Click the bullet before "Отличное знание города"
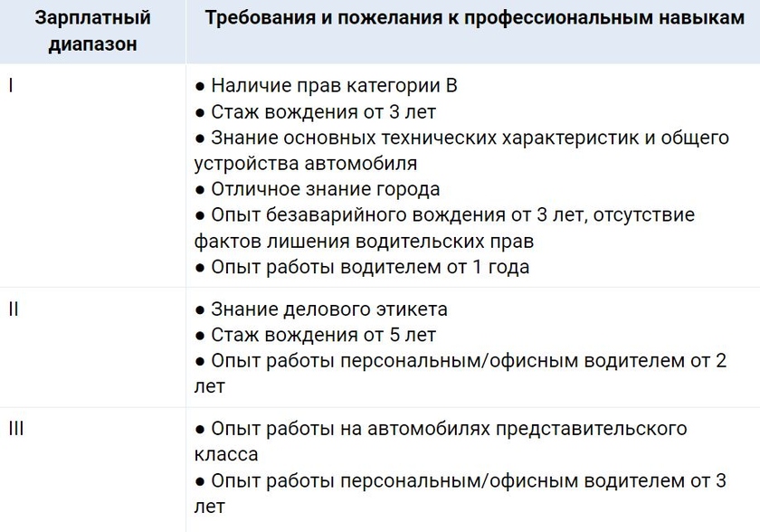The height and width of the screenshot is (532, 760). tap(200, 190)
